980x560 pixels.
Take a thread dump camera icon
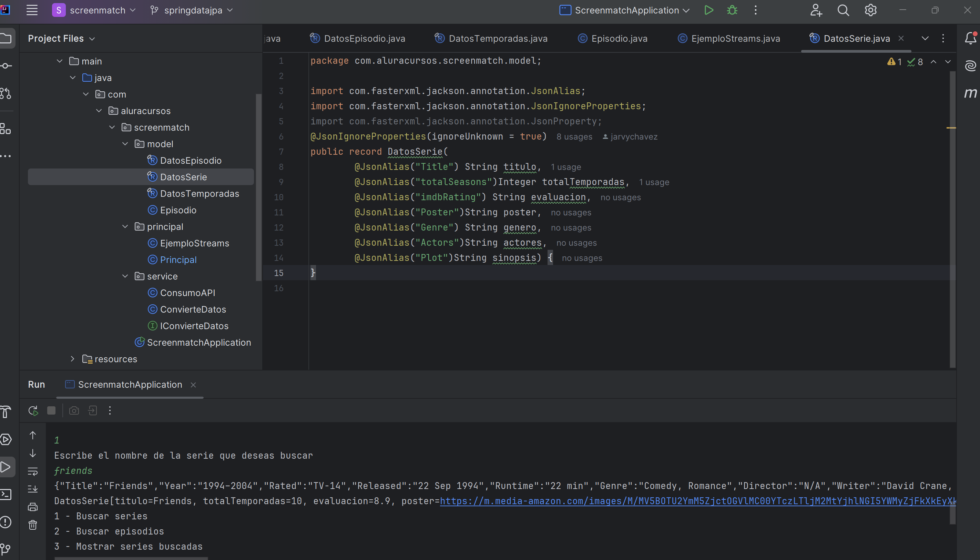(x=74, y=410)
